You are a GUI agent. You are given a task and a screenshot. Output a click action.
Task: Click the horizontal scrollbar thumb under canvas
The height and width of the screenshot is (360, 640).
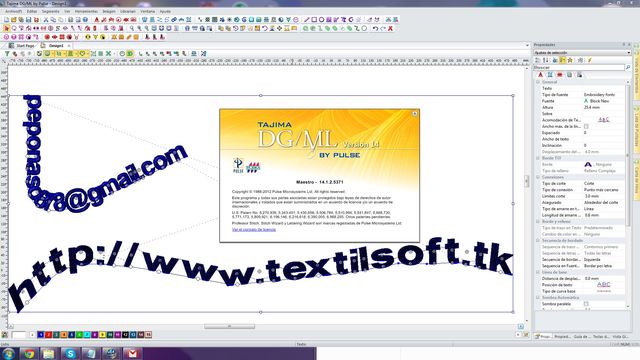(229, 327)
